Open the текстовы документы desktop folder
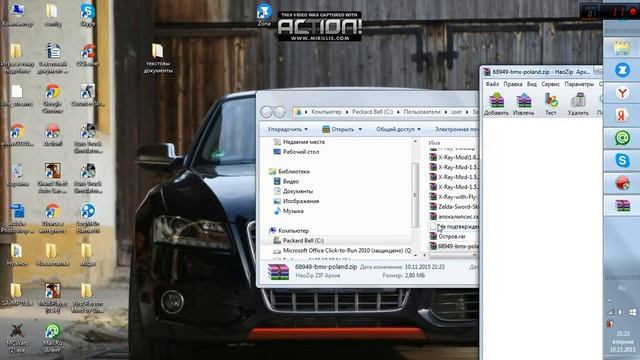 point(158,58)
